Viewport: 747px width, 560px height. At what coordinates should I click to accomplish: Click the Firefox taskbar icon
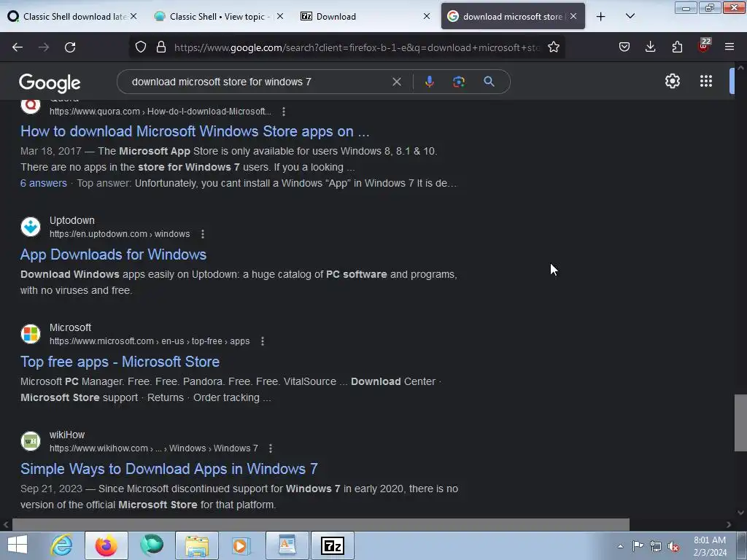coord(107,545)
